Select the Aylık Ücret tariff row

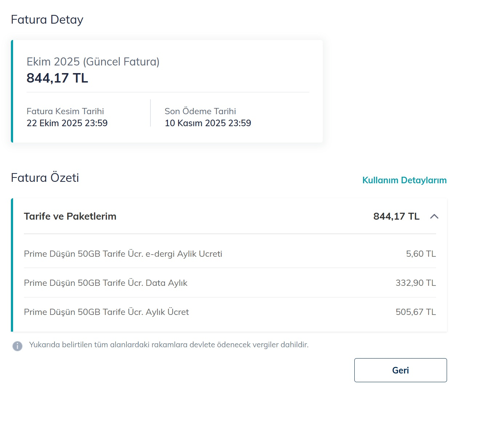coord(230,312)
